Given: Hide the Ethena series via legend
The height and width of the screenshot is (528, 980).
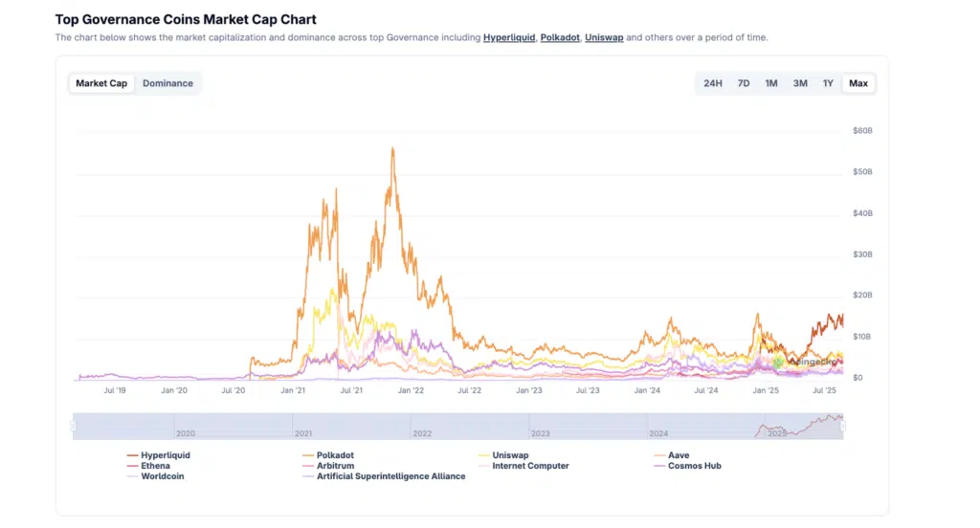Looking at the screenshot, I should [155, 466].
